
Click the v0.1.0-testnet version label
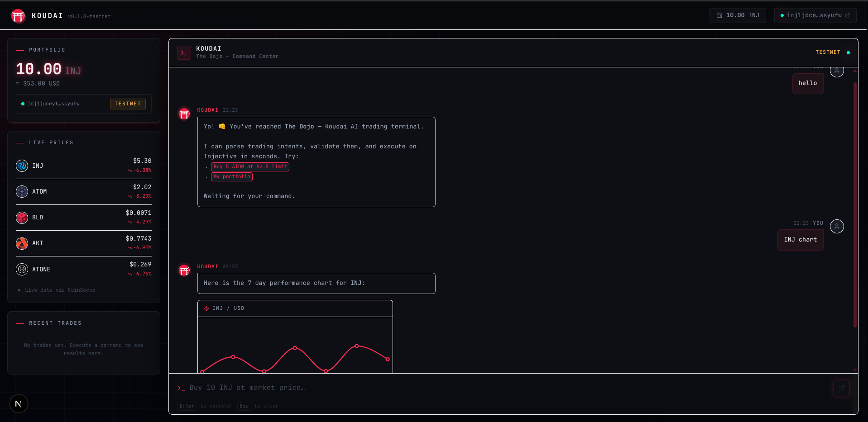click(x=89, y=16)
